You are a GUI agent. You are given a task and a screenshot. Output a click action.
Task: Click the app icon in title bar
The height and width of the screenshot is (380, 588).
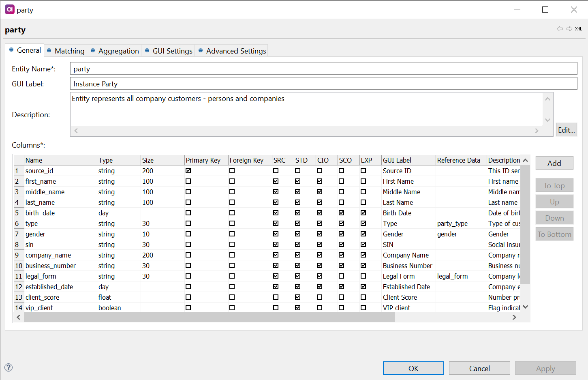click(x=9, y=9)
